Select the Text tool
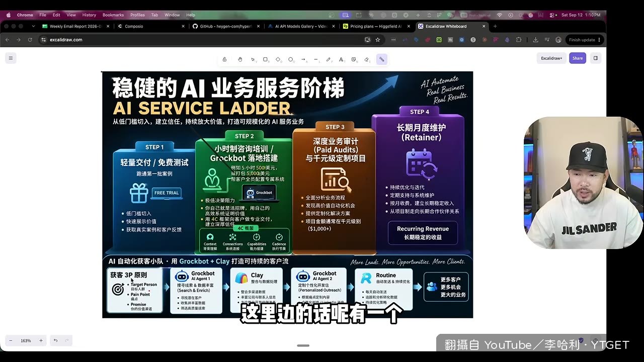Image resolution: width=644 pixels, height=362 pixels. pyautogui.click(x=341, y=59)
